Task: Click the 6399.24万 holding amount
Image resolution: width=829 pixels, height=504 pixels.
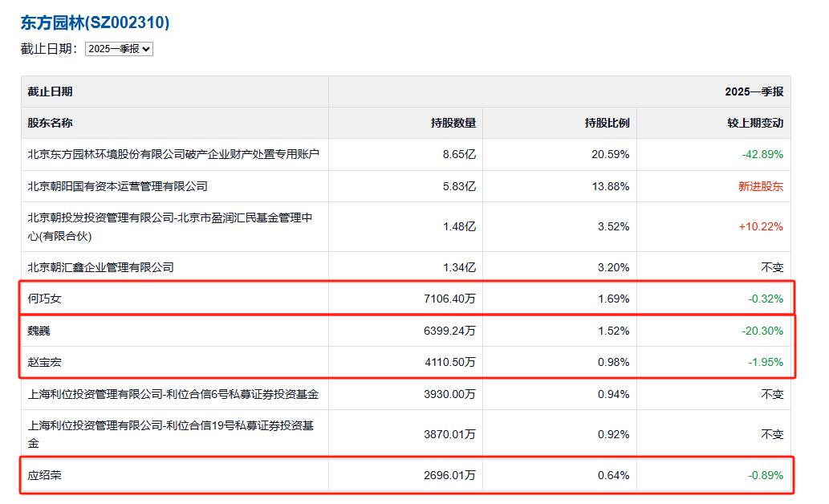Action: point(450,331)
